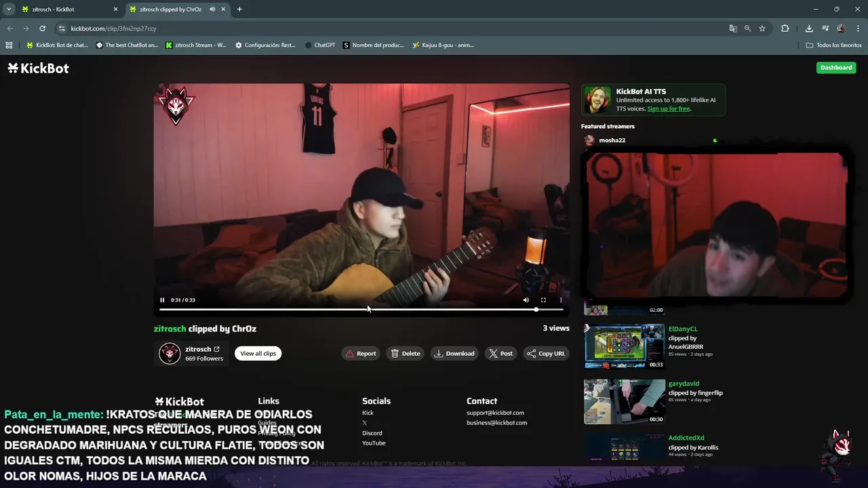868x488 pixels.
Task: Open the YouTube footer link
Action: tap(374, 443)
